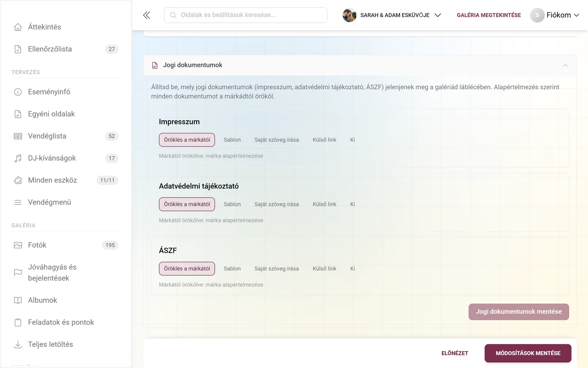Click Módosítások mentése button
588x368 pixels.
pos(528,353)
